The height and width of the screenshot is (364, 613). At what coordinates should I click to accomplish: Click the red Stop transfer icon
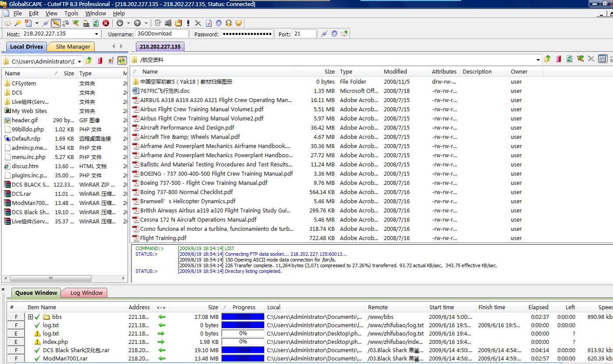[x=106, y=23]
